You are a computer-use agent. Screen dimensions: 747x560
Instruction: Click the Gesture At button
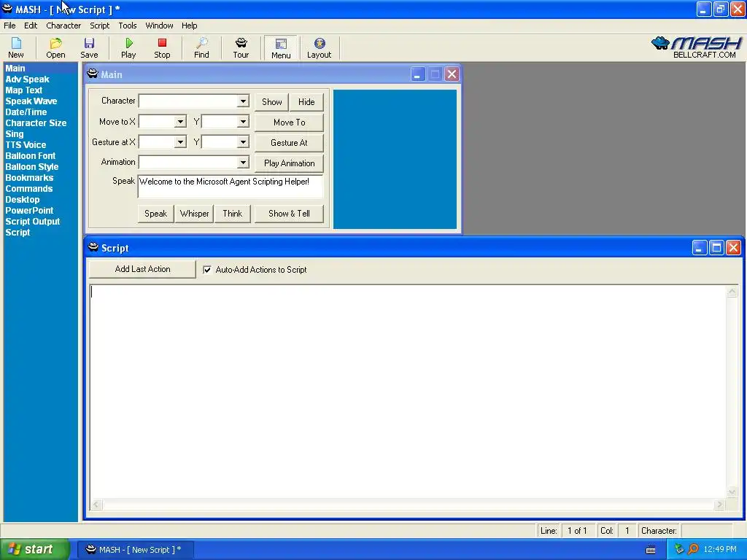pos(289,143)
